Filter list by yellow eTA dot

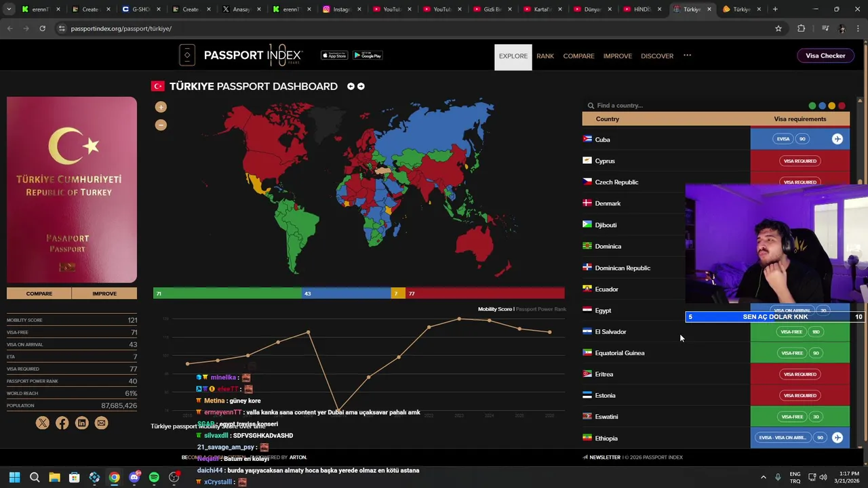(832, 106)
